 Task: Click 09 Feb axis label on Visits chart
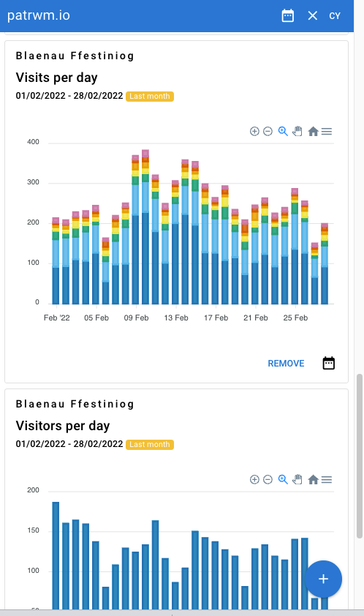tap(136, 318)
